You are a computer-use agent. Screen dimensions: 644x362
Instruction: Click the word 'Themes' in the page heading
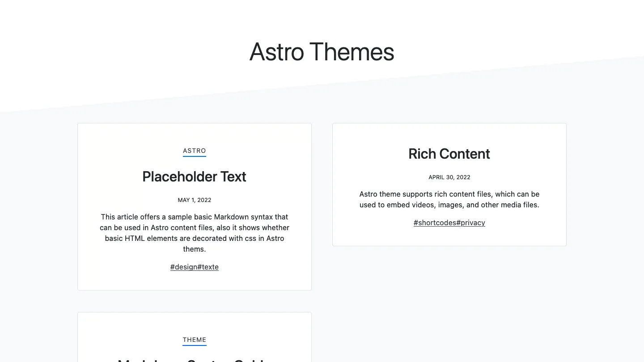point(352,52)
